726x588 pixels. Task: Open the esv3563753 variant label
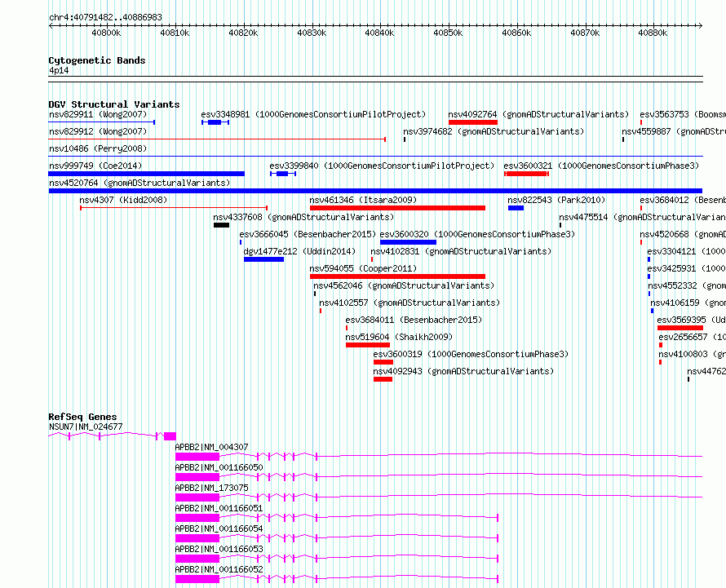683,114
